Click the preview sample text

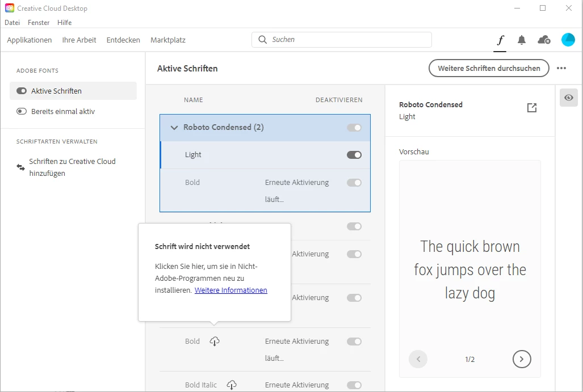470,270
